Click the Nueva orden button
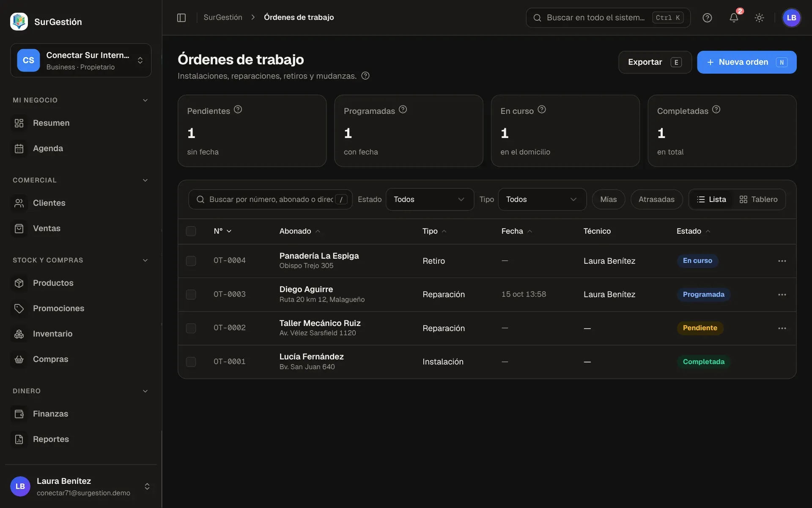Image resolution: width=812 pixels, height=508 pixels. (x=746, y=62)
